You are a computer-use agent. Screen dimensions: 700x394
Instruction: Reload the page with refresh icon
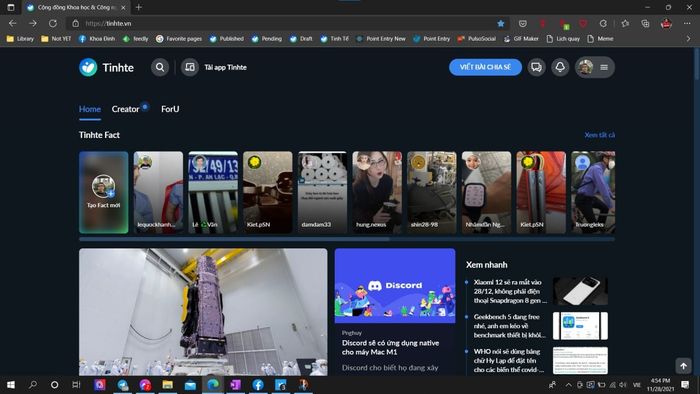pos(53,23)
